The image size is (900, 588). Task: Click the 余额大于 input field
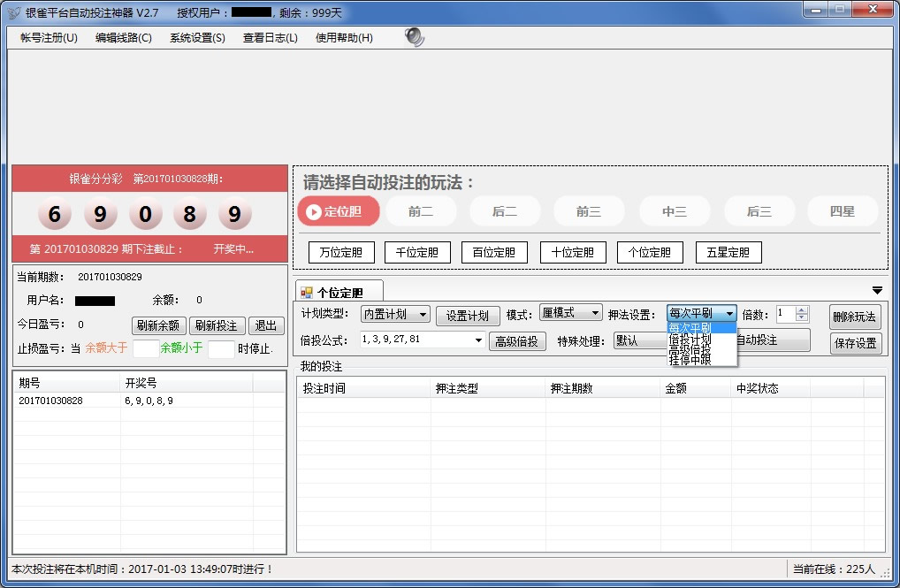point(145,348)
